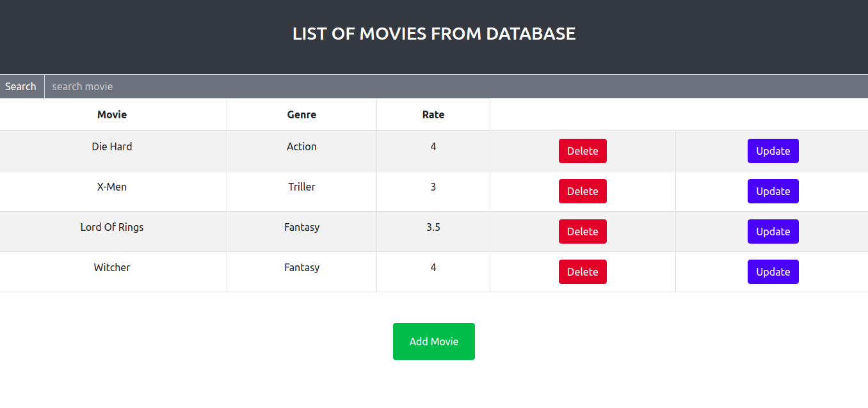Delete the Witcher movie

pos(583,272)
